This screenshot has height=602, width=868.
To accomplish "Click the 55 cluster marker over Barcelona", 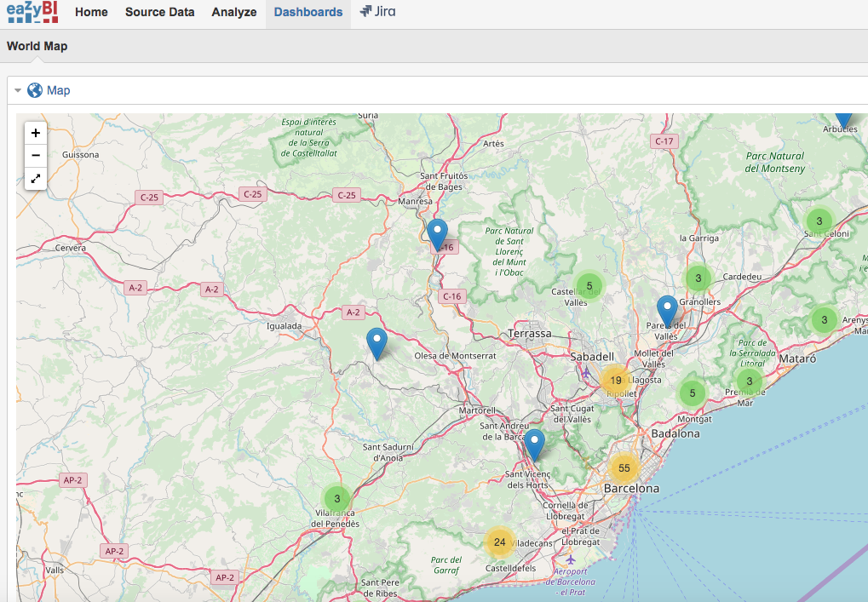I will click(624, 468).
